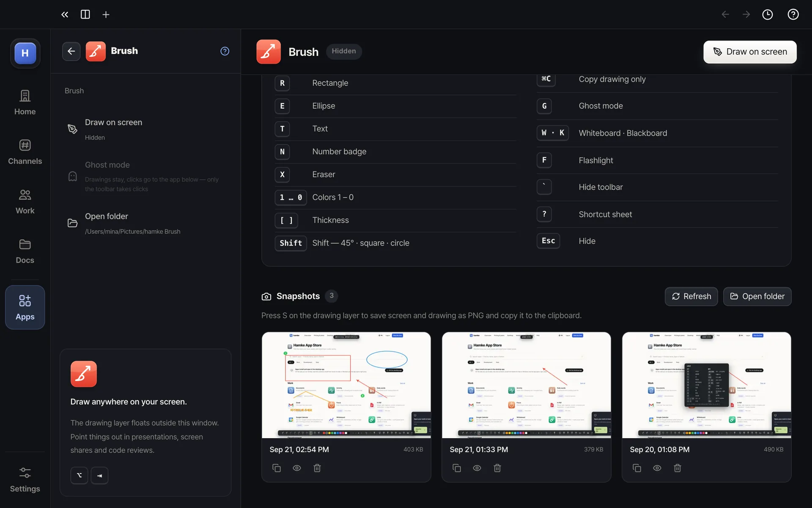Preview the Sep 20, 01:08 PM snapshot with eye icon
Screen dimensions: 812x508
(657, 468)
